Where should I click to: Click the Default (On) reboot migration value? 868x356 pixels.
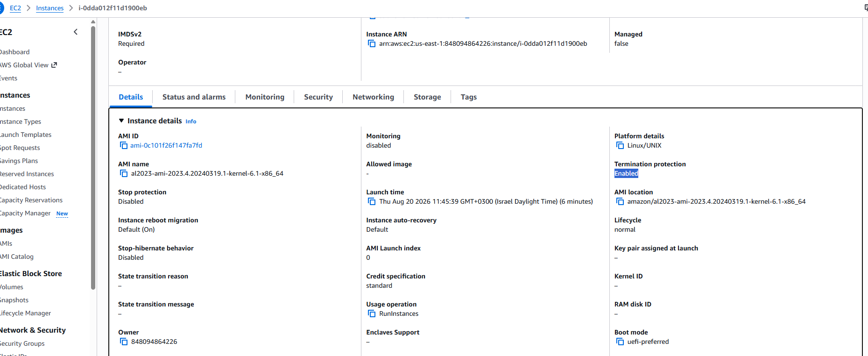136,229
